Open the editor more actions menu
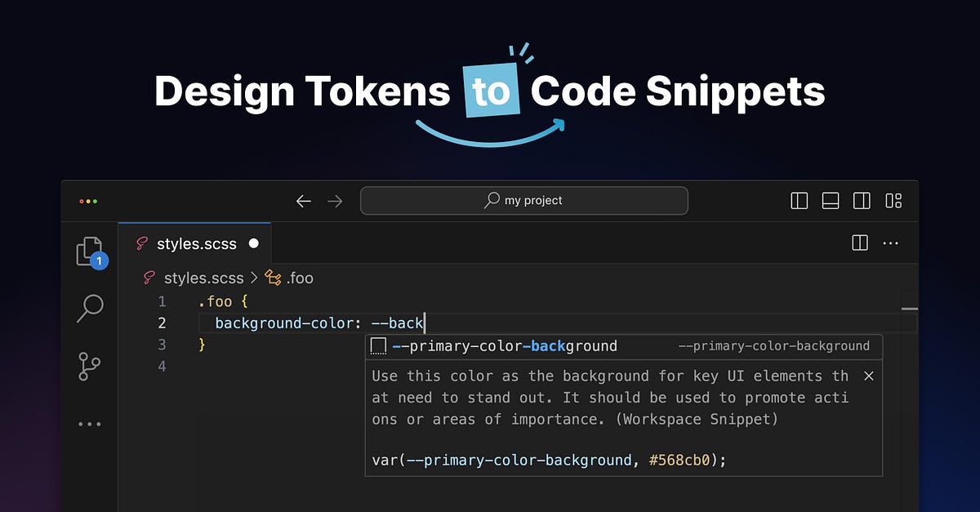 [890, 243]
